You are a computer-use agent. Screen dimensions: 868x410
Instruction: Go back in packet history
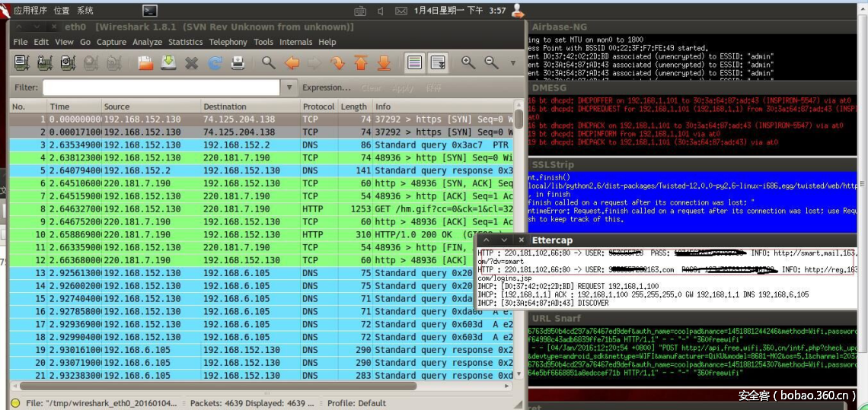point(292,63)
